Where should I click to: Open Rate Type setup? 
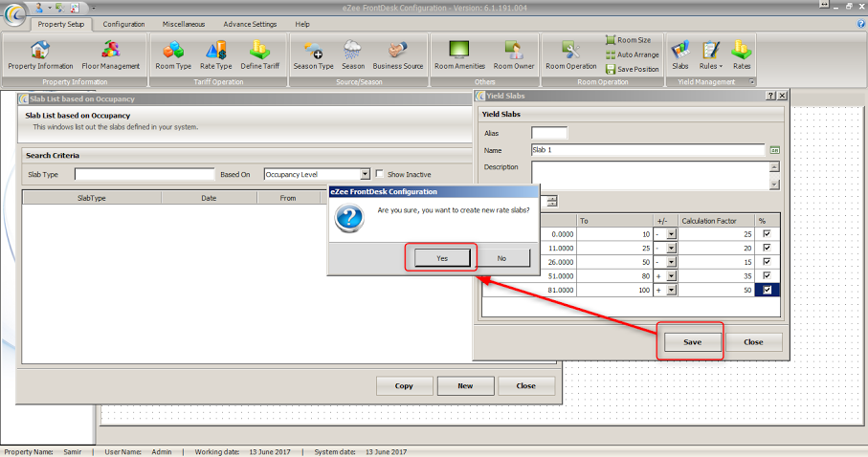pos(216,55)
